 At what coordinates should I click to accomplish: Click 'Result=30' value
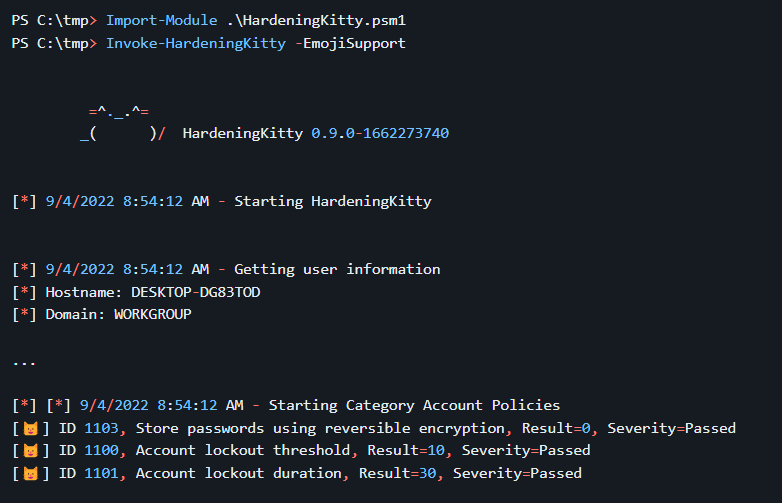pos(397,473)
